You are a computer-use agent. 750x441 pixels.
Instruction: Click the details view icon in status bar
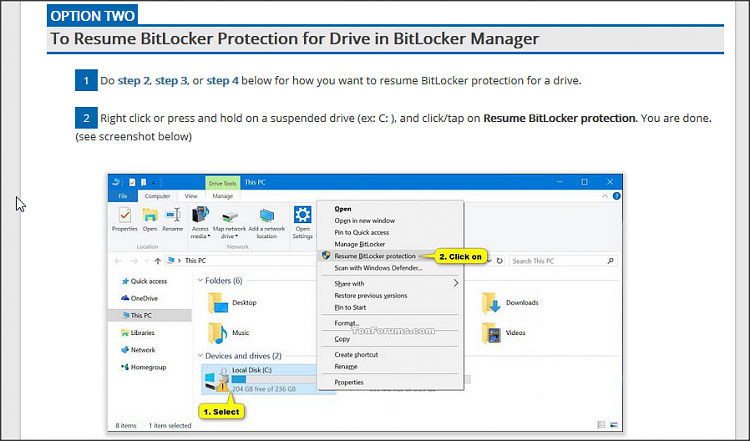coord(601,425)
